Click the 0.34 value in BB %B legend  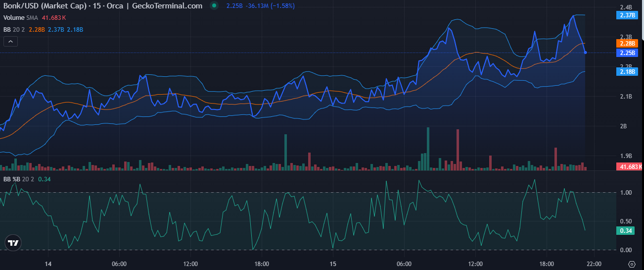click(44, 179)
